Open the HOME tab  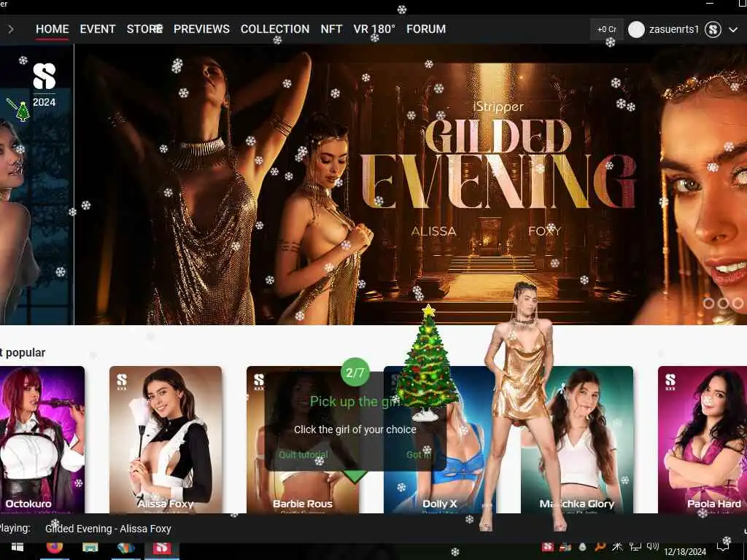[53, 29]
